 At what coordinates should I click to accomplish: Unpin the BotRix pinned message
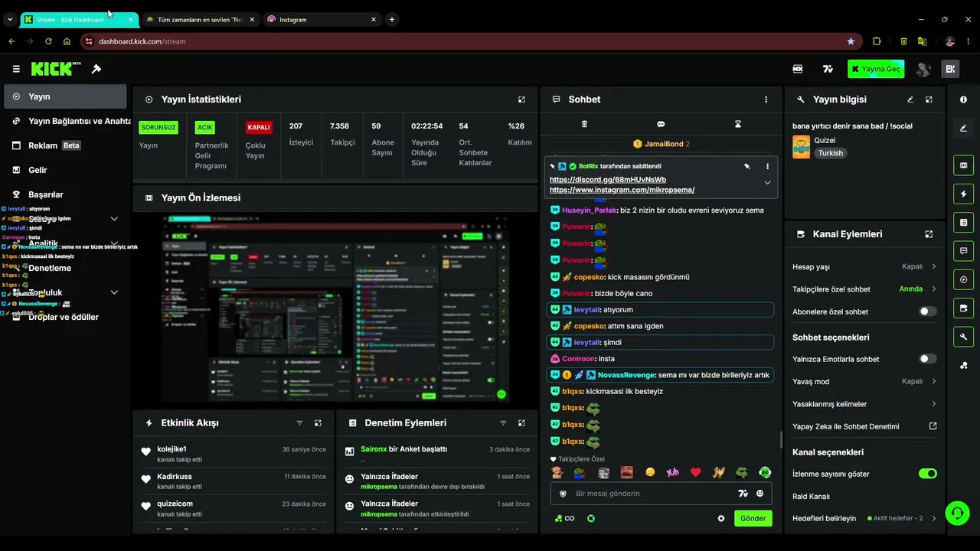[x=747, y=166]
